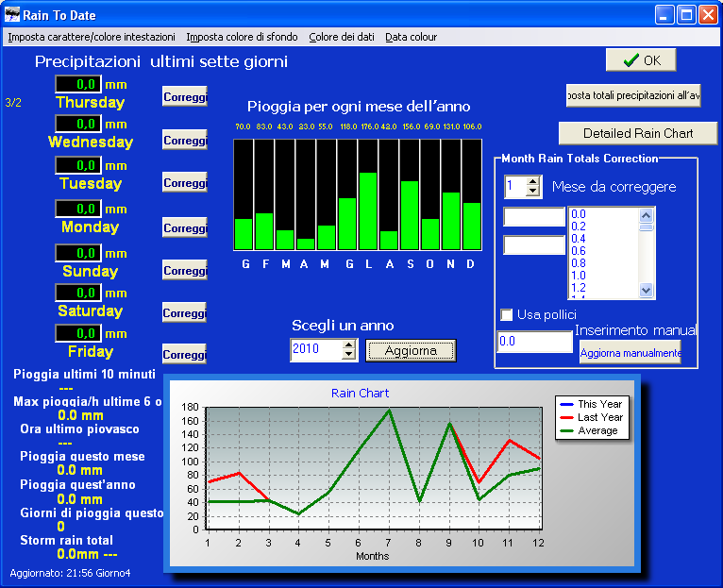Viewport: 723px width, 588px height.
Task: Click Correggi button for Tuesday
Action: [184, 182]
